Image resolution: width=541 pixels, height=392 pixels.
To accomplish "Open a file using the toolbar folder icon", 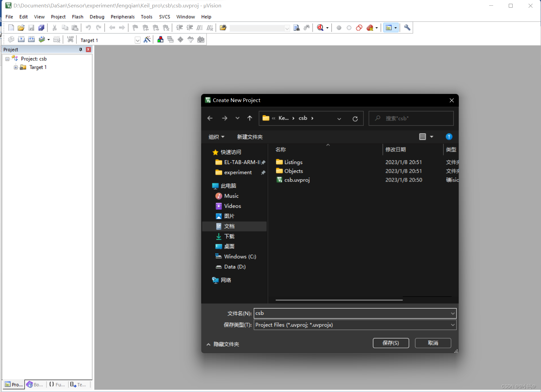I will click(x=21, y=28).
